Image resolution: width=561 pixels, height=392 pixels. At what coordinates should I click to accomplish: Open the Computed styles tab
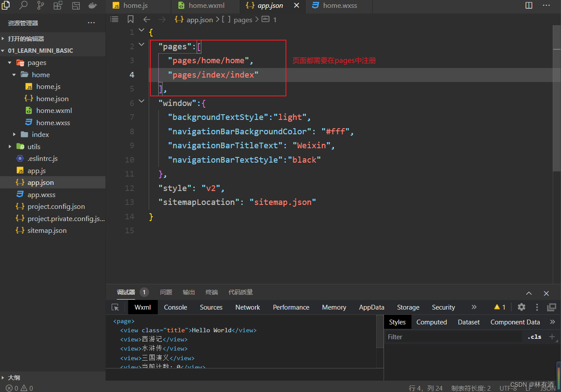[x=432, y=322]
